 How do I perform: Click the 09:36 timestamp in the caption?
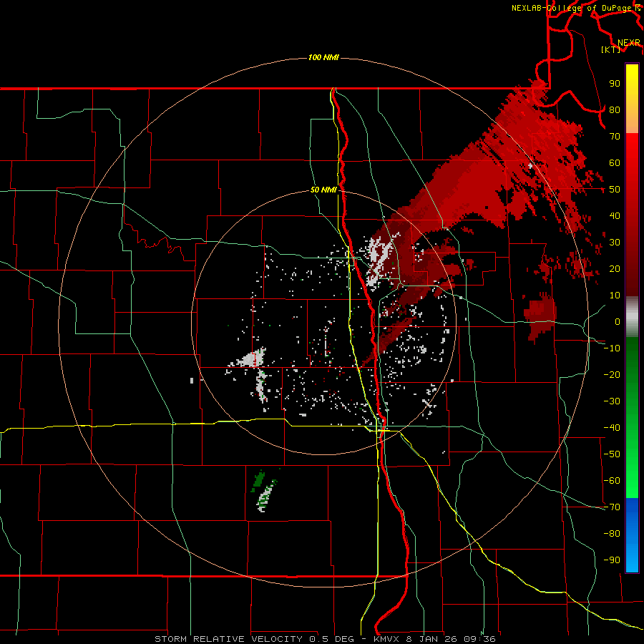click(x=479, y=639)
